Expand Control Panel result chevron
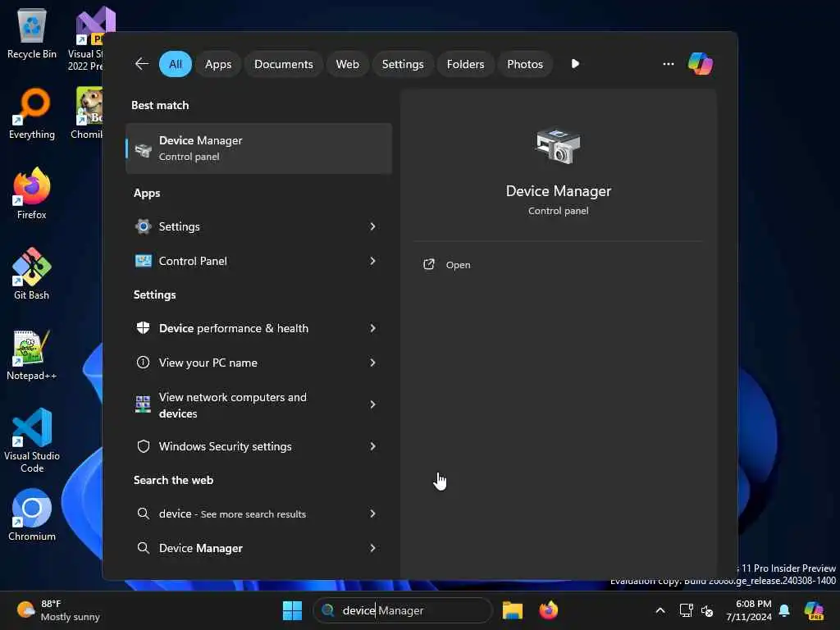840x630 pixels. [373, 261]
